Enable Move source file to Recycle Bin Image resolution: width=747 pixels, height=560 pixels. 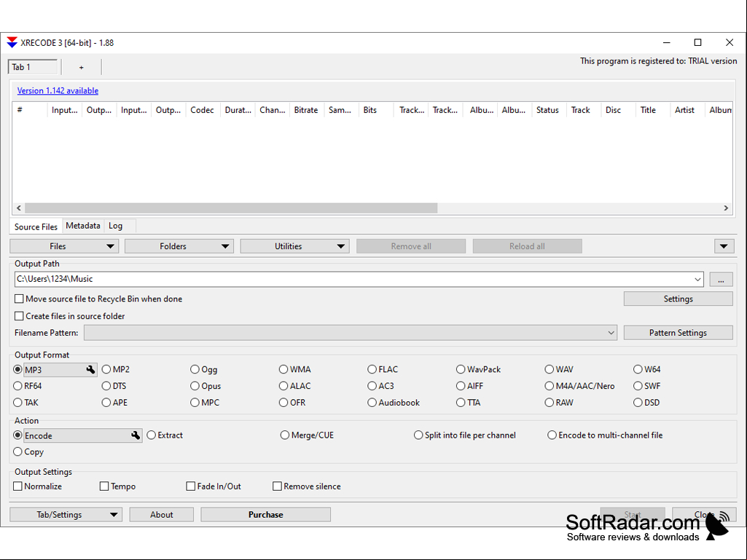19,299
